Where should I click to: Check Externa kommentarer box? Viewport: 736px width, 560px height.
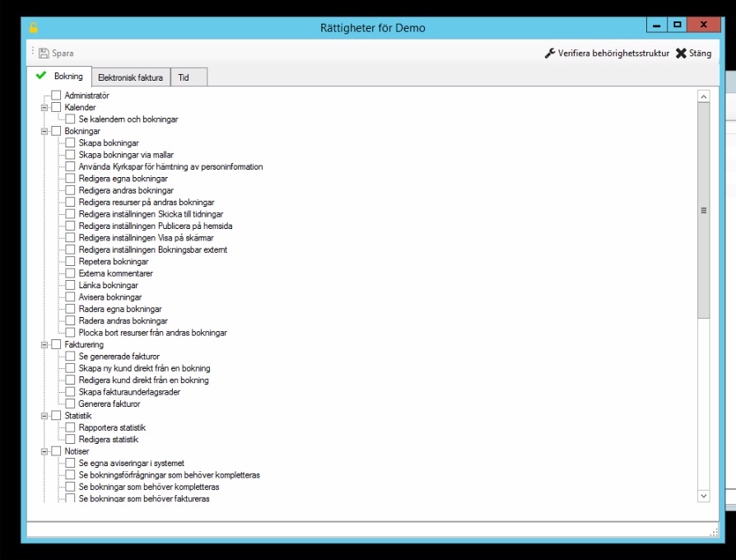(70, 273)
